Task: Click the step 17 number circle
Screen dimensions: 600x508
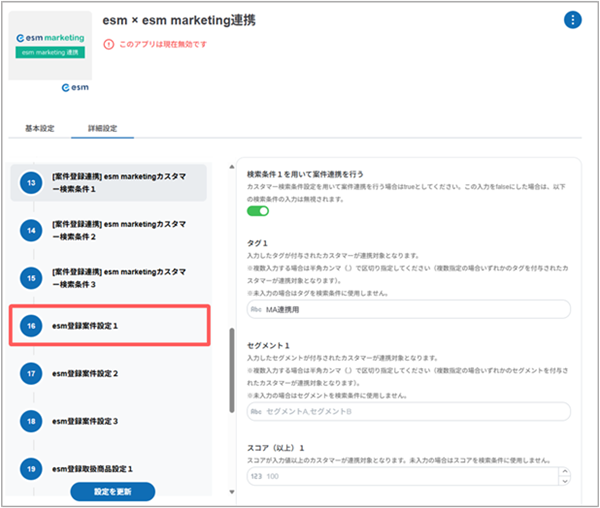Action: tap(32, 373)
